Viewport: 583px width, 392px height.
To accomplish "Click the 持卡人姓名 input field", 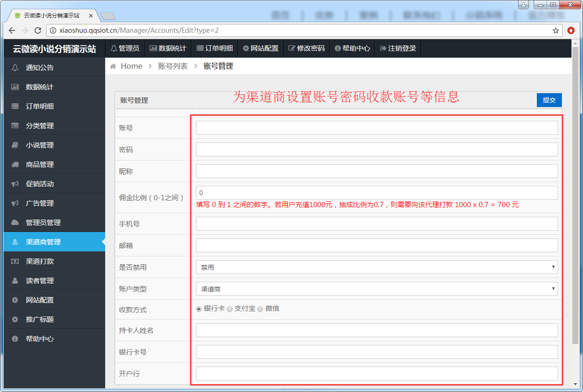I will coord(377,330).
